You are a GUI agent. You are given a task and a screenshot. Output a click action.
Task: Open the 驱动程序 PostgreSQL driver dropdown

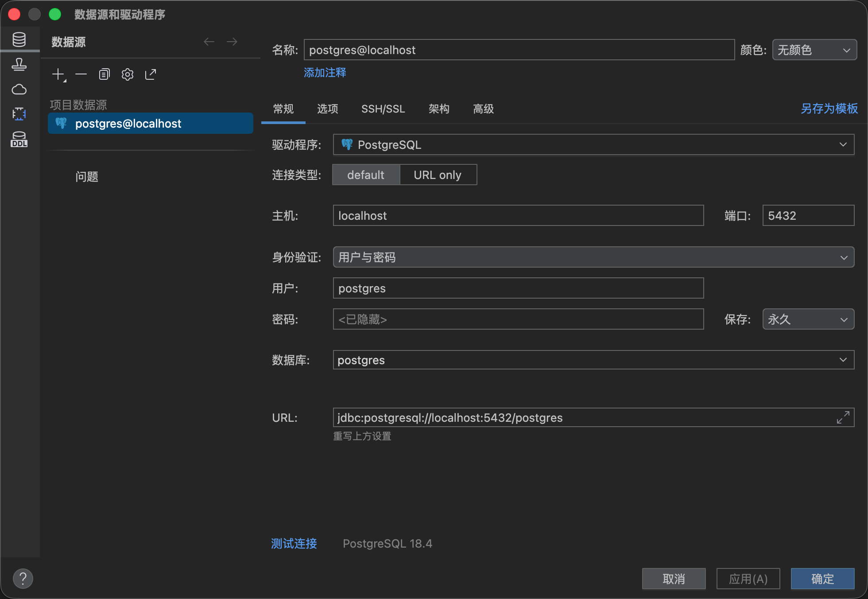tap(593, 145)
